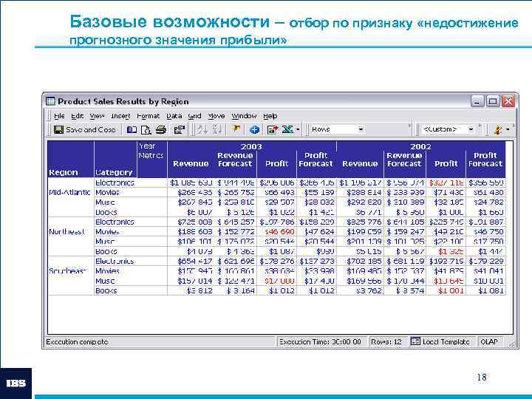The width and height of the screenshot is (532, 399).
Task: Click the Execution complete status text
Action: point(77,341)
